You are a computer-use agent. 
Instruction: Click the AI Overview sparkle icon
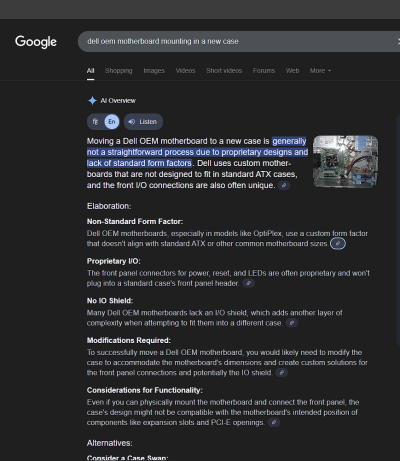[x=92, y=100]
